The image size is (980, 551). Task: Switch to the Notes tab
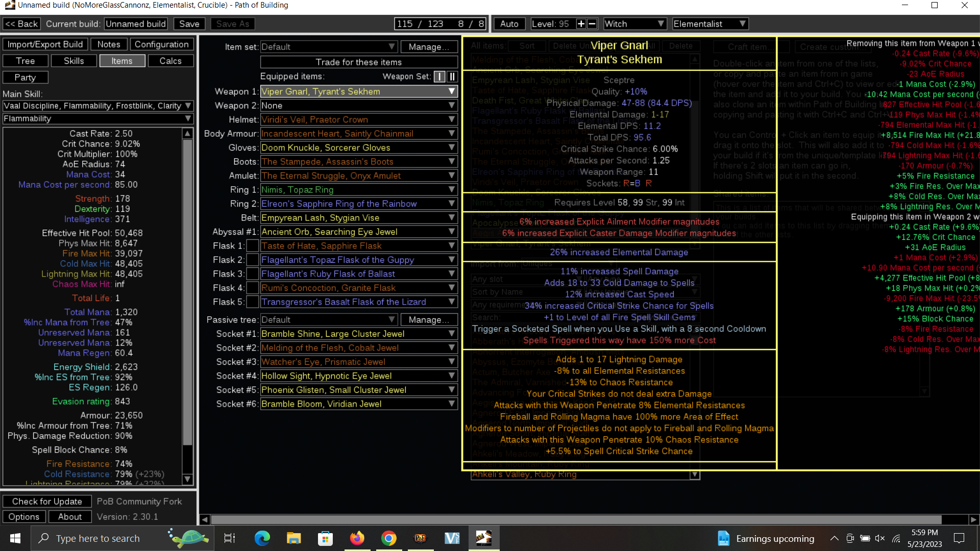click(108, 44)
